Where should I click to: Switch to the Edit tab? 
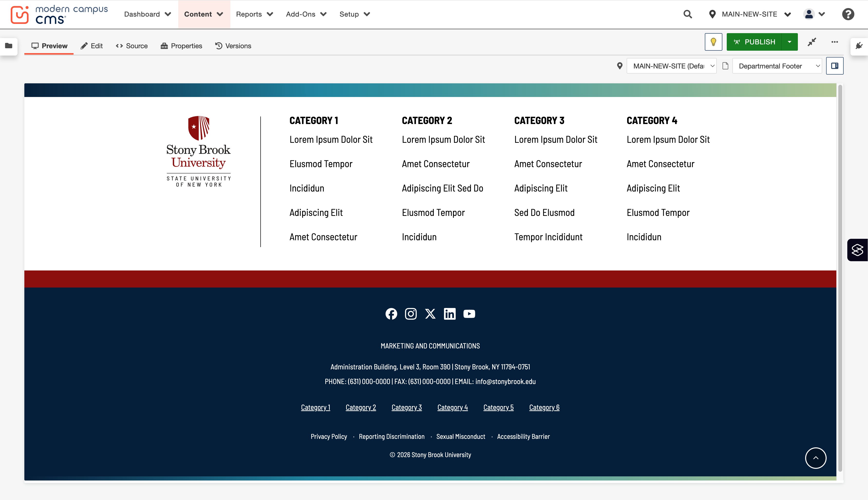[92, 46]
